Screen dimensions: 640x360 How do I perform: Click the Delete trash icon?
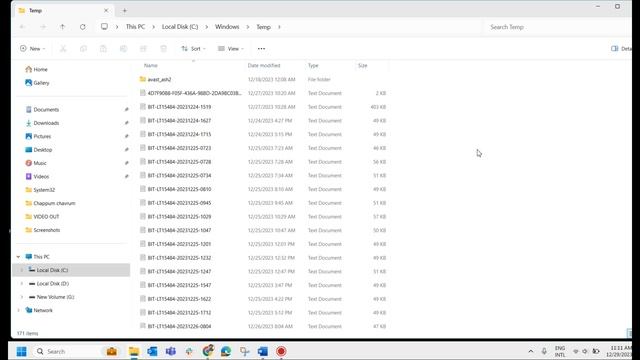coord(163,49)
